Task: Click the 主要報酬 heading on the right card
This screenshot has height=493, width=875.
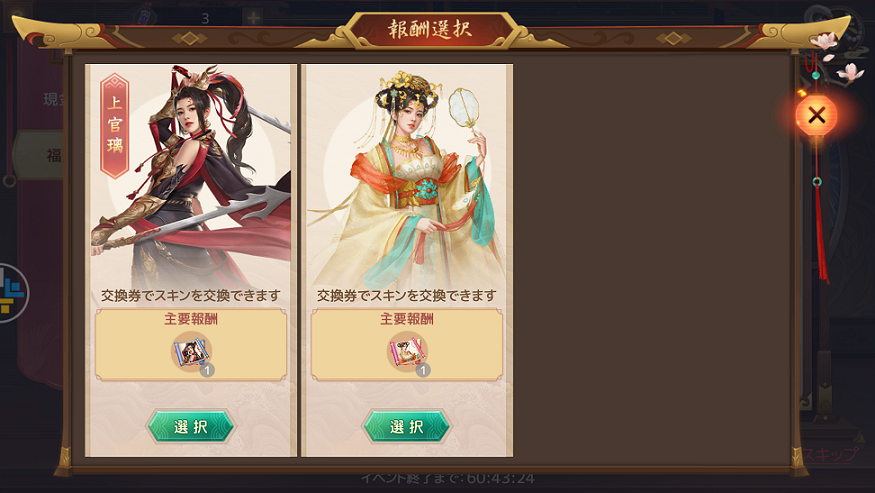Action: tap(407, 319)
